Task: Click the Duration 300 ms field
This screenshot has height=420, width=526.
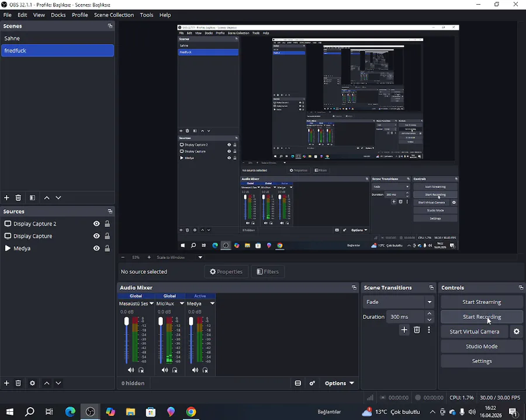Action: pos(406,317)
